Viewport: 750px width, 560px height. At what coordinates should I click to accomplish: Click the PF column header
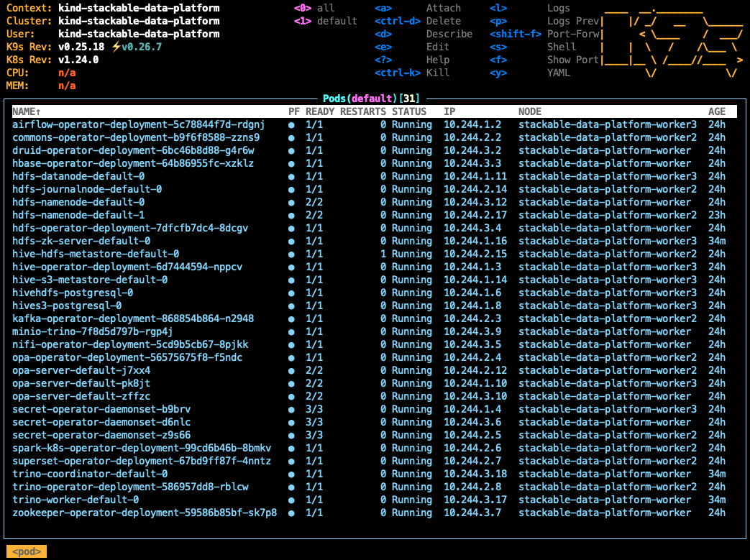(x=294, y=111)
